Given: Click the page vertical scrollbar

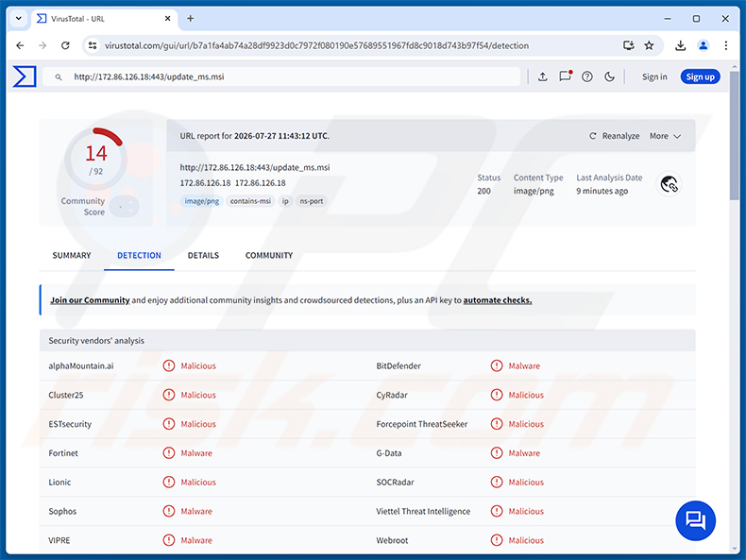Looking at the screenshot, I should tap(735, 136).
